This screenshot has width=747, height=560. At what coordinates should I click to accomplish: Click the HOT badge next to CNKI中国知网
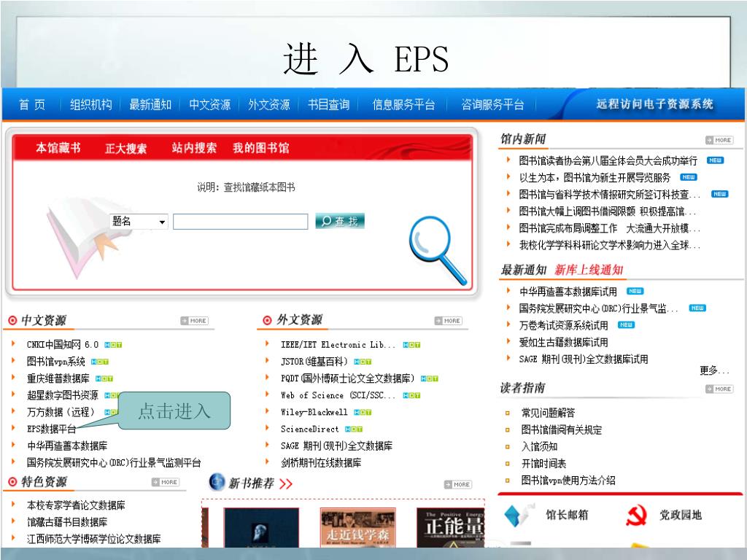(x=113, y=345)
